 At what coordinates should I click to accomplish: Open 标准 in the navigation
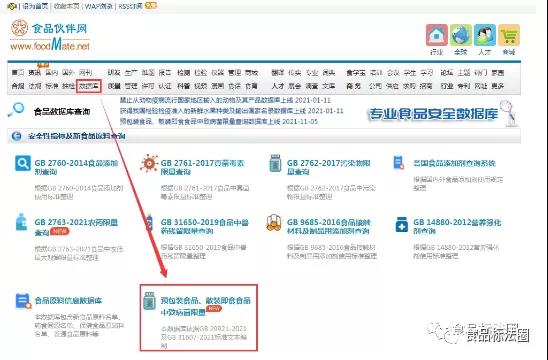pos(51,86)
